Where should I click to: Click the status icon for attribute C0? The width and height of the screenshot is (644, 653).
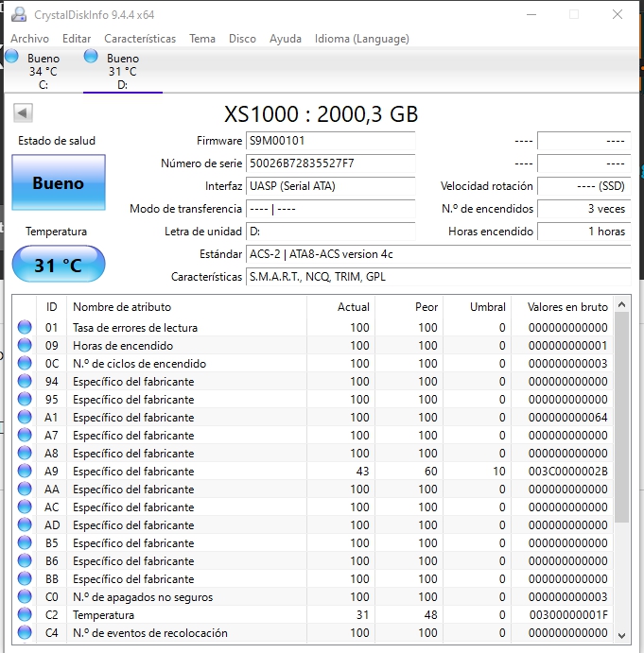[x=25, y=596]
